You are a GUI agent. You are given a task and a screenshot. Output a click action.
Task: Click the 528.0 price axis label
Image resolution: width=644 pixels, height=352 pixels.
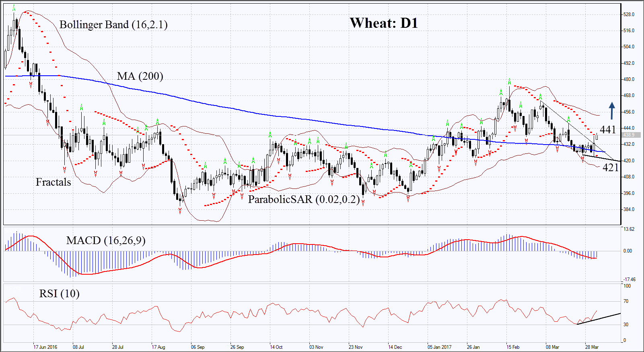coord(629,14)
